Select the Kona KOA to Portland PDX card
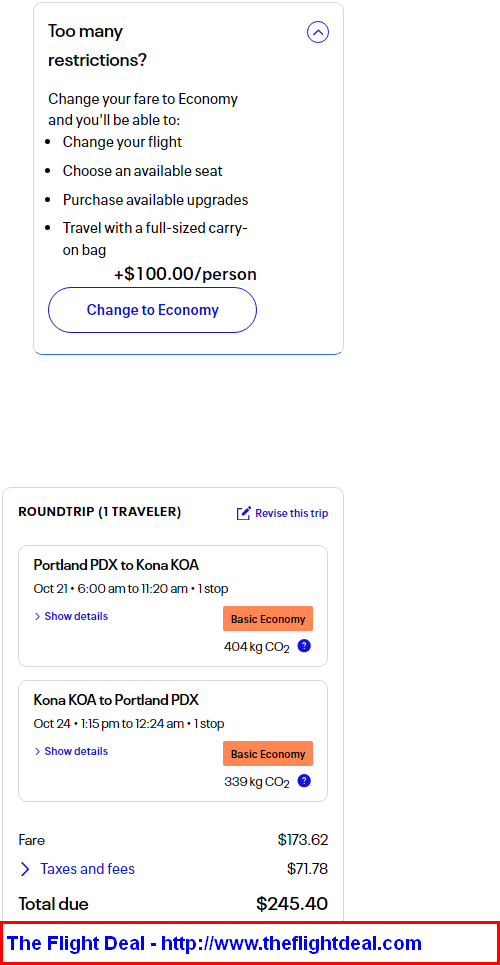This screenshot has height=965, width=500. (x=173, y=741)
